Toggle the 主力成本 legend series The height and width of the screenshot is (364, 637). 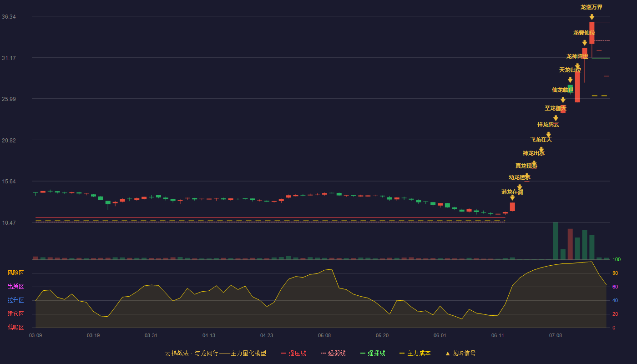[x=415, y=353]
